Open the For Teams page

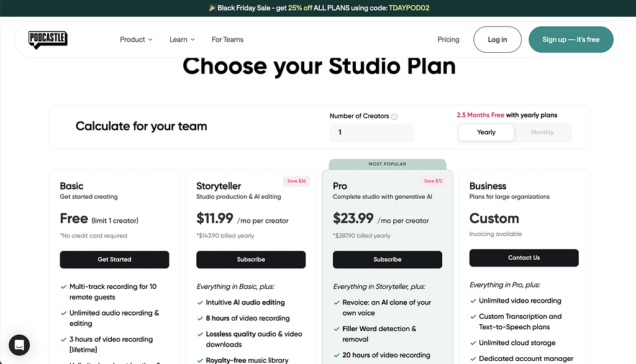(227, 40)
